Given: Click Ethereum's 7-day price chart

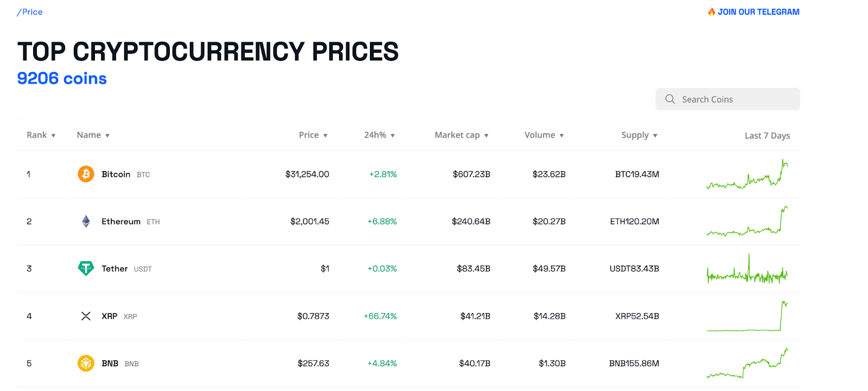Looking at the screenshot, I should click(x=748, y=222).
